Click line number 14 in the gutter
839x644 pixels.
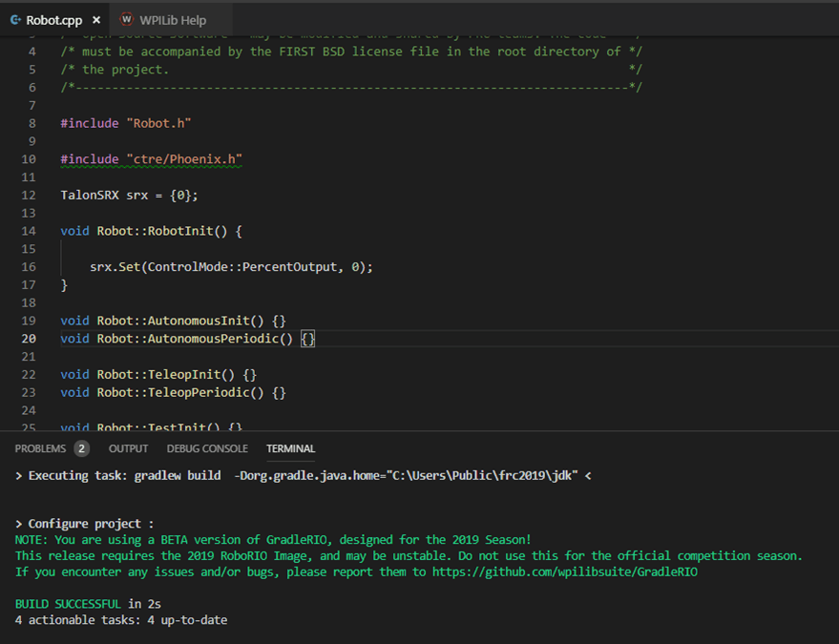(29, 231)
